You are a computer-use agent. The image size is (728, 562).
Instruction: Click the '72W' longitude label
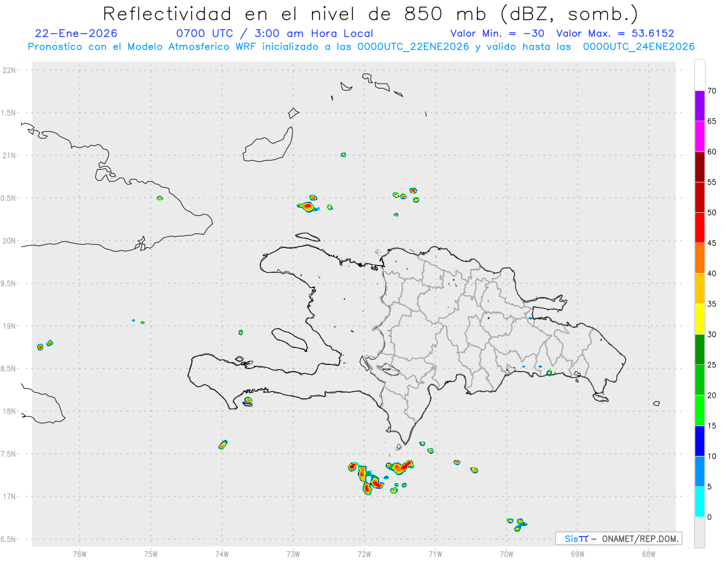point(364,554)
